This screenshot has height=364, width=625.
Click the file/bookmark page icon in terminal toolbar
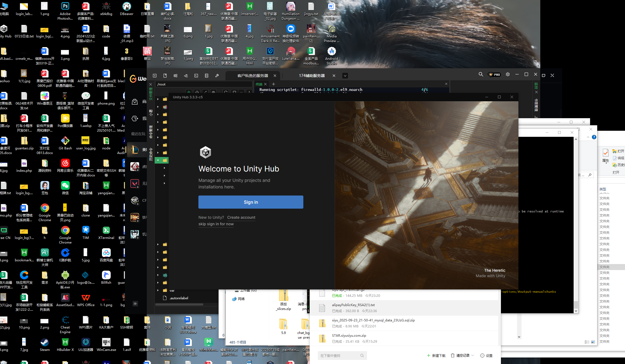(165, 76)
